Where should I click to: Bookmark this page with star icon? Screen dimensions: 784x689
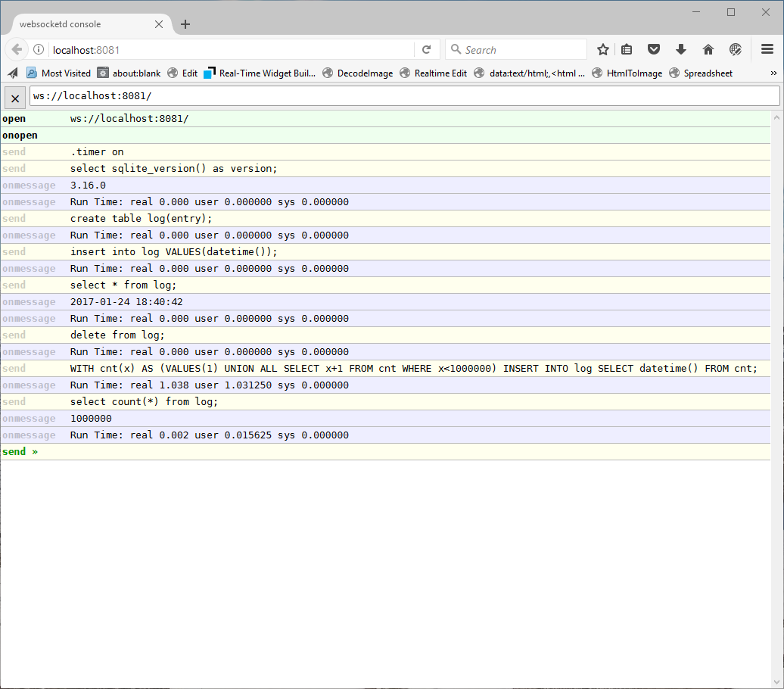602,50
